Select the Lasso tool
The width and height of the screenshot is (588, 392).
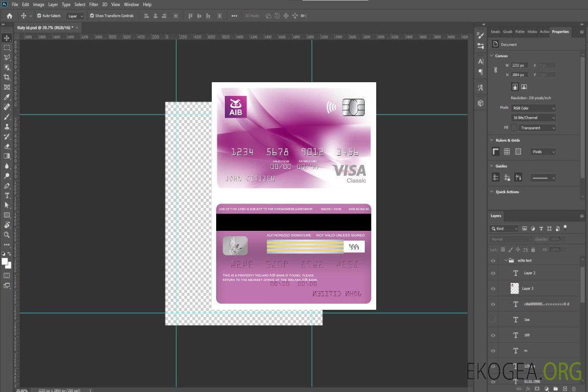[7, 57]
